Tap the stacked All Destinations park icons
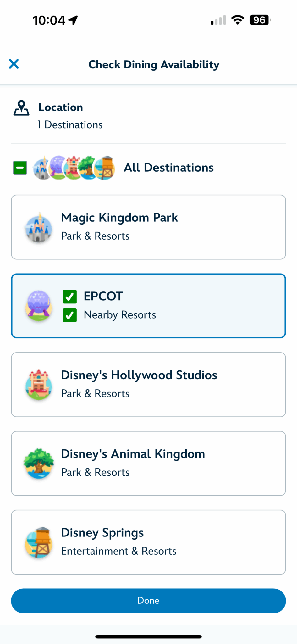 [74, 168]
